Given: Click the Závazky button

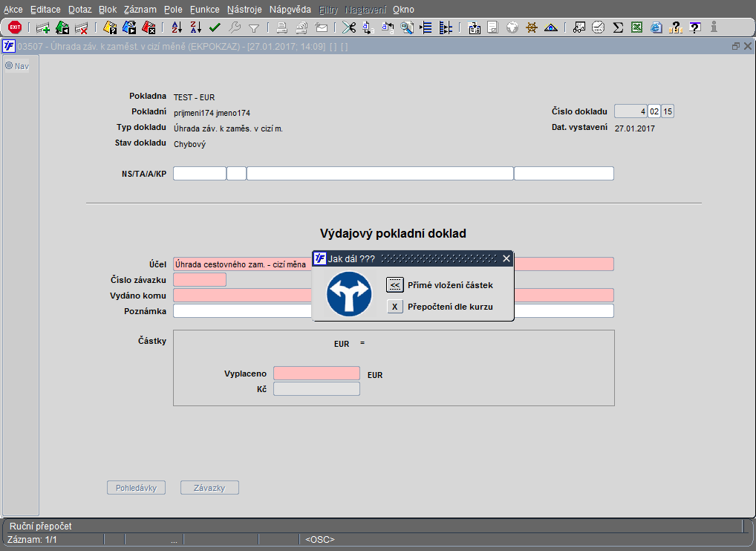Looking at the screenshot, I should pyautogui.click(x=209, y=488).
